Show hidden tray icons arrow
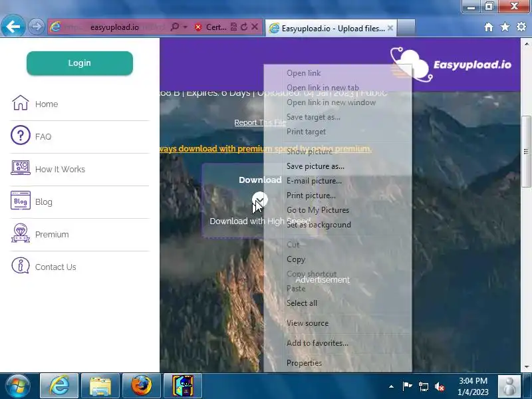The height and width of the screenshot is (399, 532). 391,386
